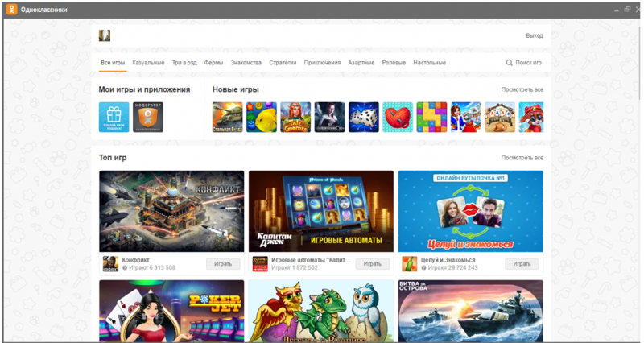Image resolution: width=644 pixels, height=343 pixels.
Task: Switch to the Азартные category
Action: [x=361, y=63]
